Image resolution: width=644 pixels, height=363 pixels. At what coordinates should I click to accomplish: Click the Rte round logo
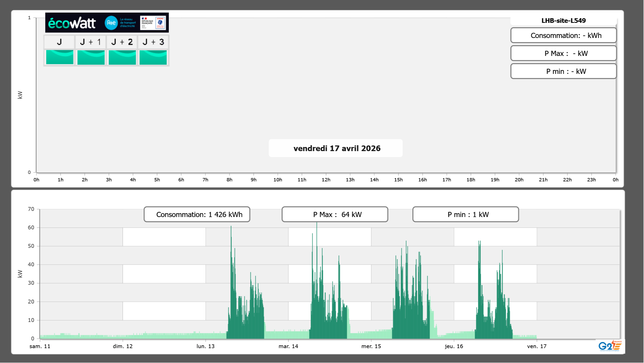coord(111,23)
